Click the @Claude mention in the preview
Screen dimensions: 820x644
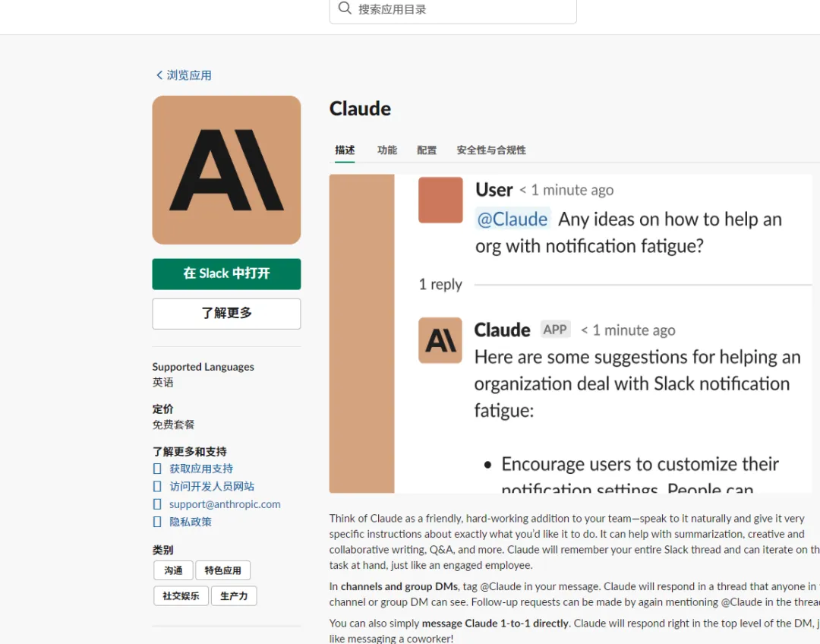coord(512,219)
